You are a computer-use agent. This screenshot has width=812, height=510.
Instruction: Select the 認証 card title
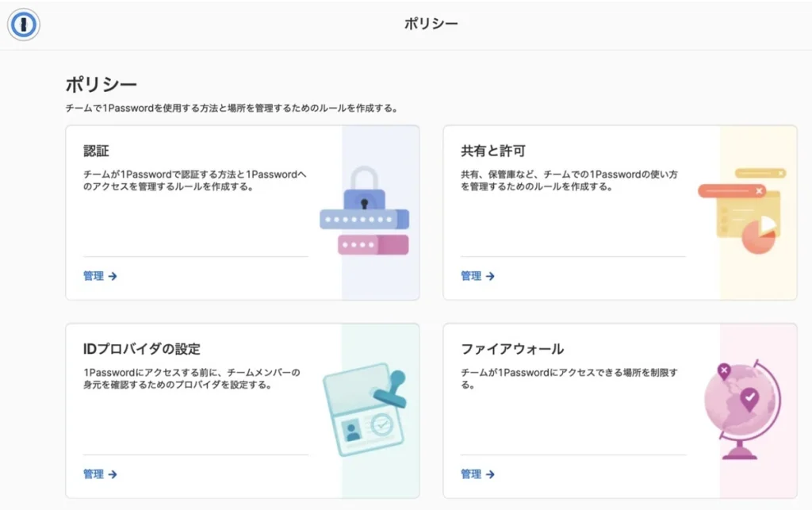[96, 151]
